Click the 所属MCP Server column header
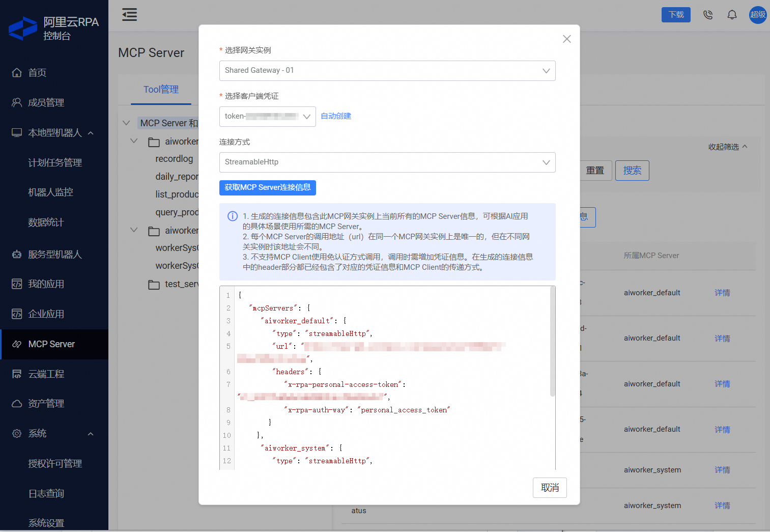770x532 pixels. pos(651,256)
